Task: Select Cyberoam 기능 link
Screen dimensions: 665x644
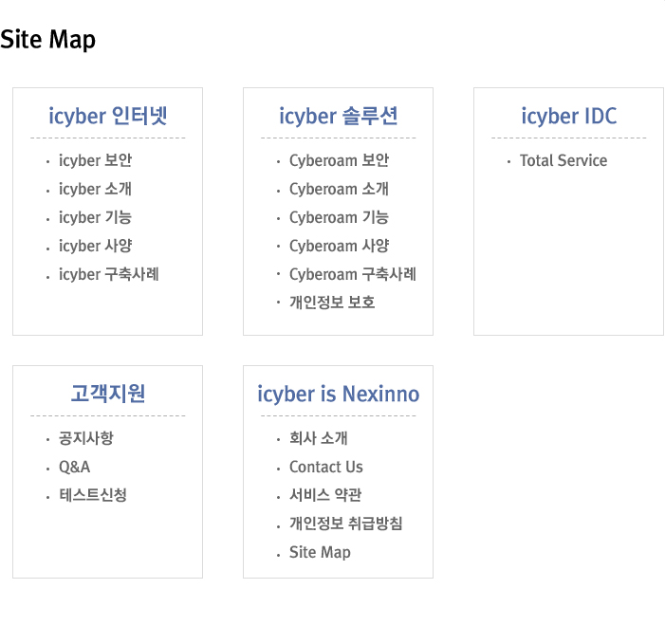Action: point(340,217)
